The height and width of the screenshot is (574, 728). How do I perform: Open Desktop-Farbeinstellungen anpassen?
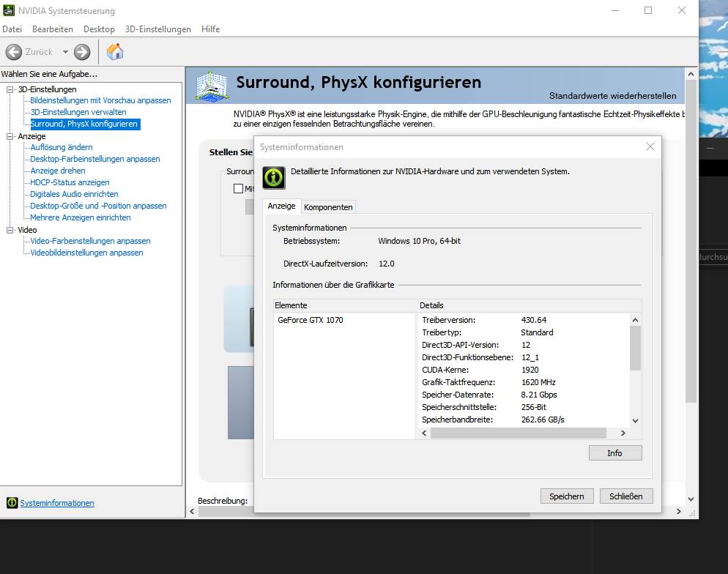point(94,159)
